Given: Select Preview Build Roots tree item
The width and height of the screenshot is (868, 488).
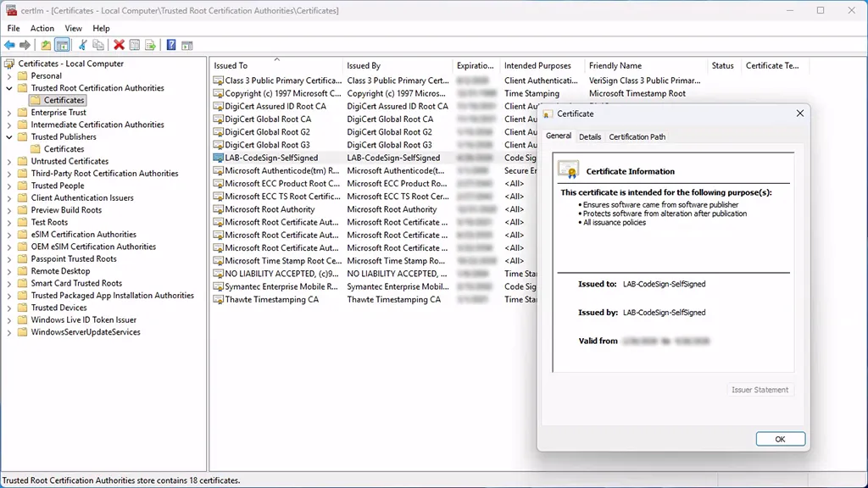Looking at the screenshot, I should click(x=66, y=210).
